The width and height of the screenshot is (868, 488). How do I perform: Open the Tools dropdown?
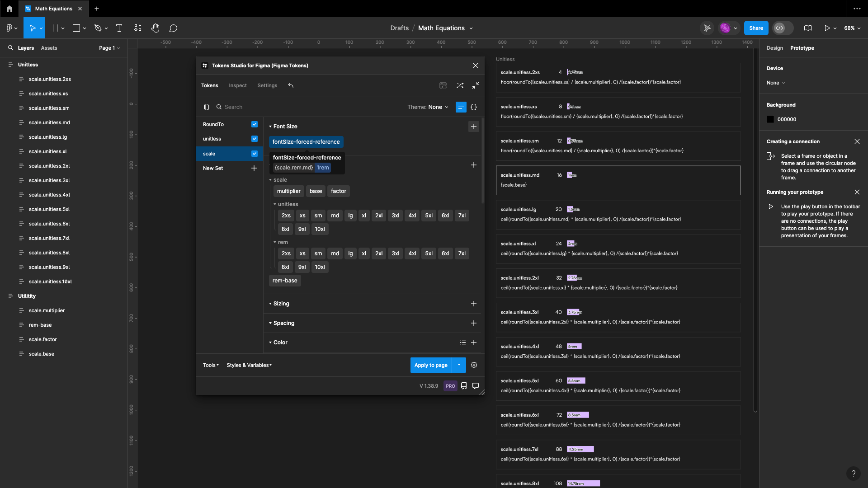pos(211,365)
